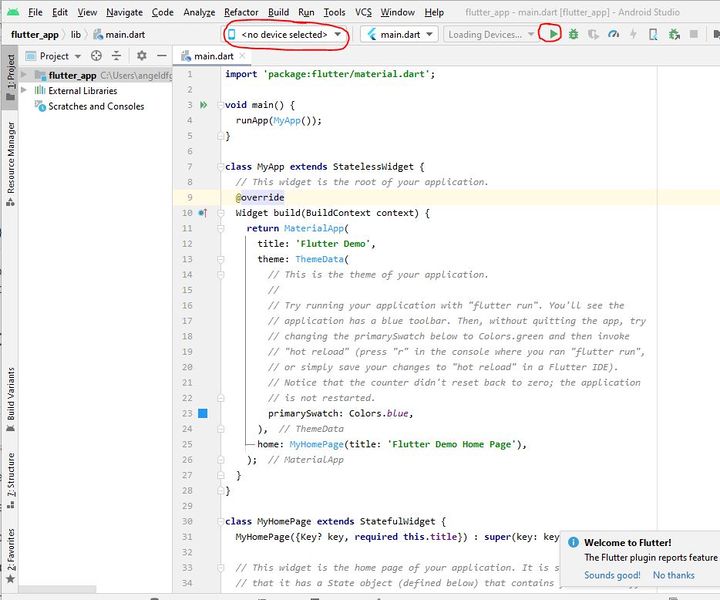Click 'Flutter Demo' title string on line 12

coord(333,244)
